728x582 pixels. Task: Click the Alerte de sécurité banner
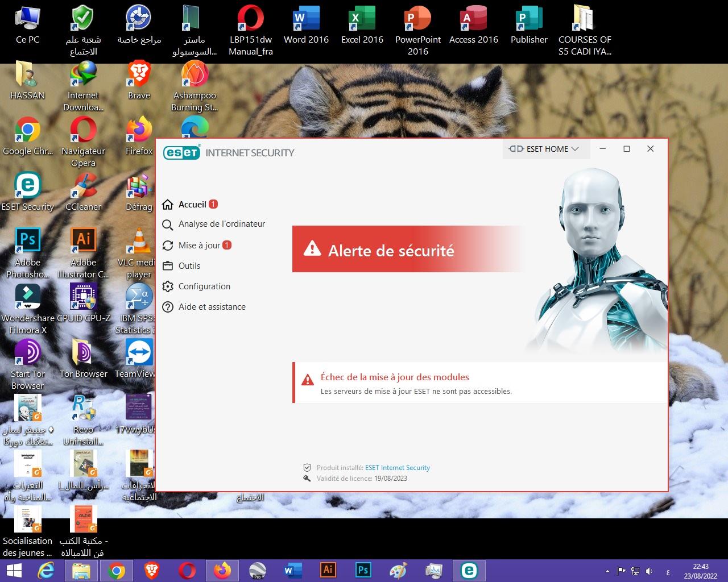[407, 250]
